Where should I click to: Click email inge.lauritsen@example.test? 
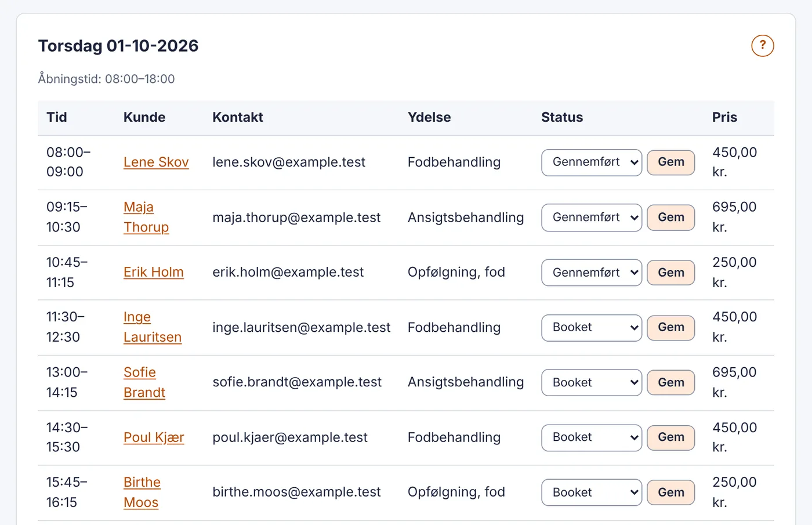[302, 328]
